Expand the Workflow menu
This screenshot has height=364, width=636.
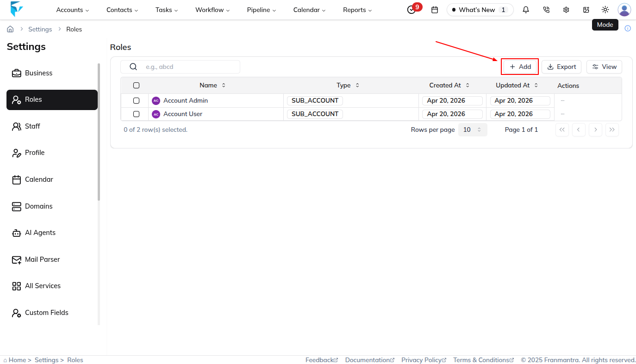212,10
